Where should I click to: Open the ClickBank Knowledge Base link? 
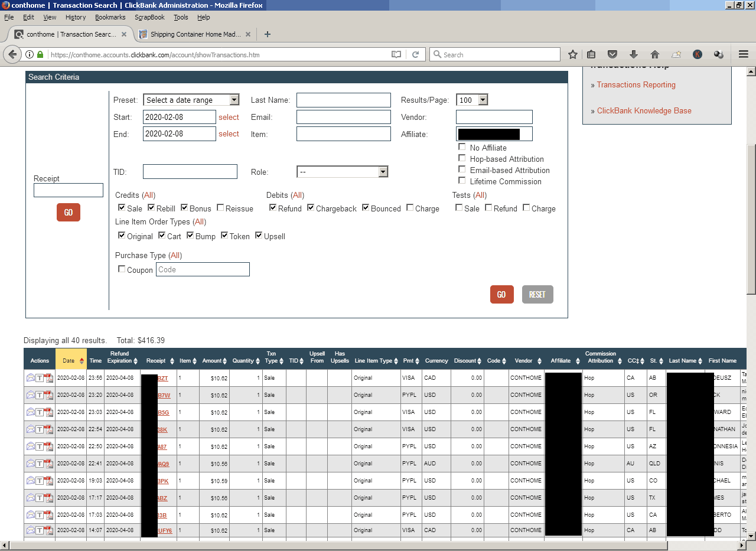click(644, 110)
